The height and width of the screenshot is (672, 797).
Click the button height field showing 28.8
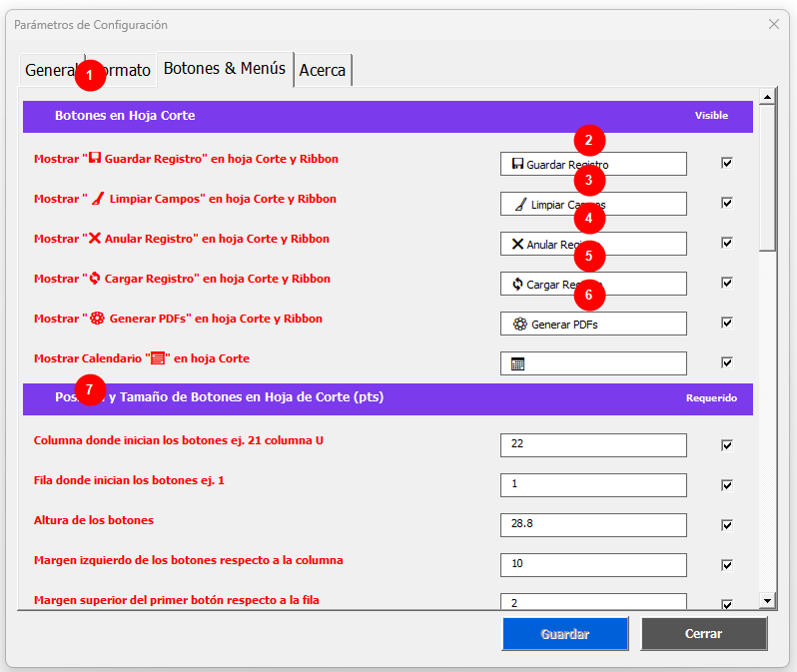click(x=593, y=525)
